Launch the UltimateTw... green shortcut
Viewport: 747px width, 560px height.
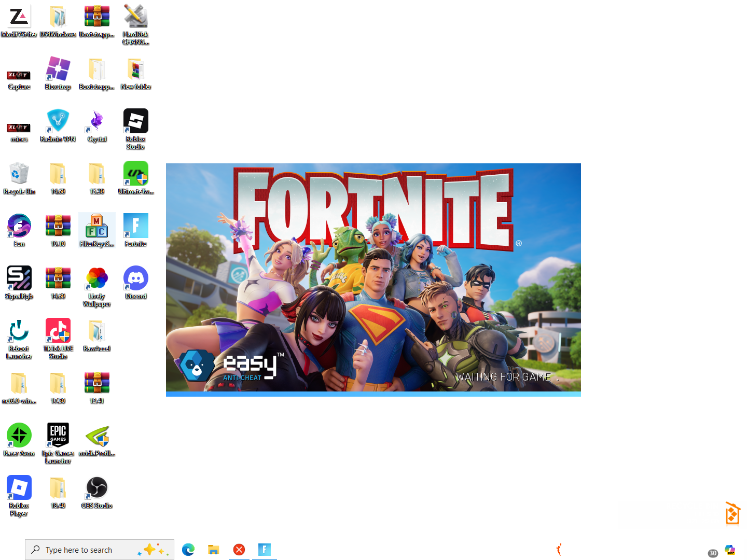point(136,178)
